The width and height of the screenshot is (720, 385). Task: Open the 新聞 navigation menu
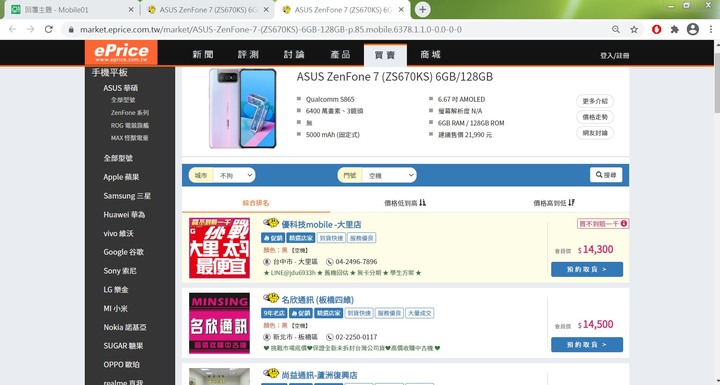pyautogui.click(x=202, y=55)
